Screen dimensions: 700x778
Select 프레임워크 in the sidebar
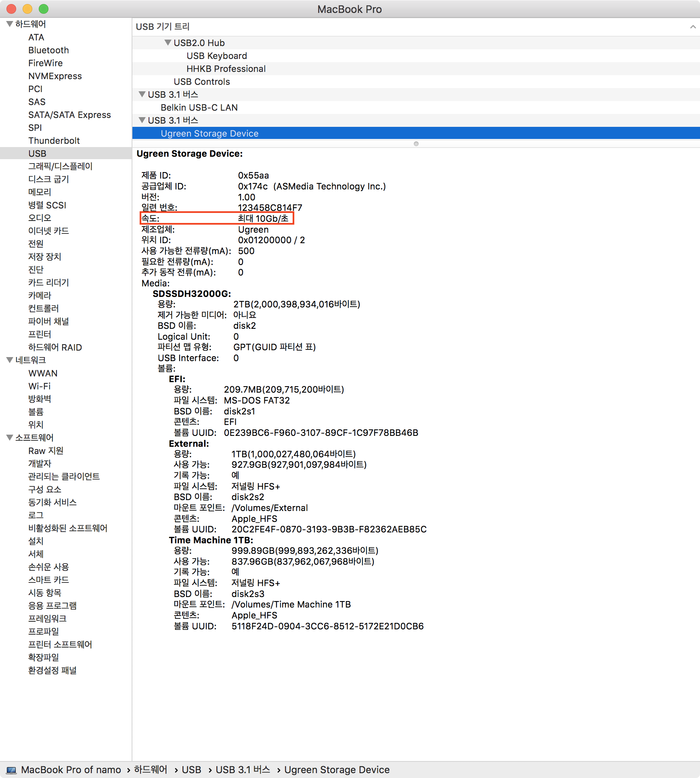click(x=47, y=619)
